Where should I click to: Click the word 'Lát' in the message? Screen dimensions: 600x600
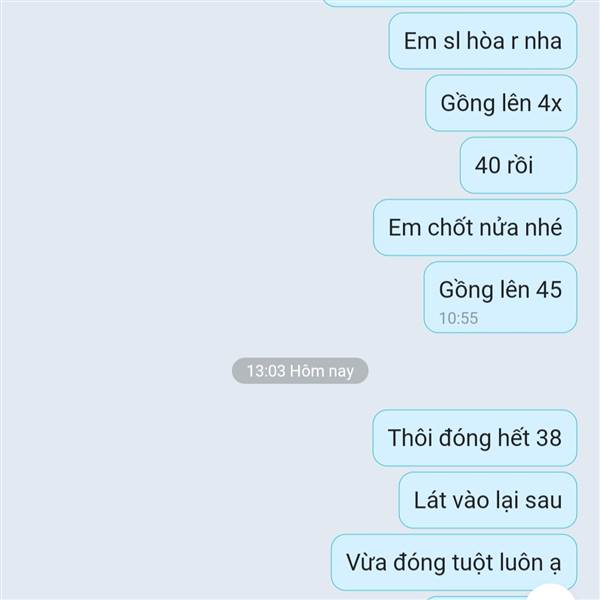430,500
